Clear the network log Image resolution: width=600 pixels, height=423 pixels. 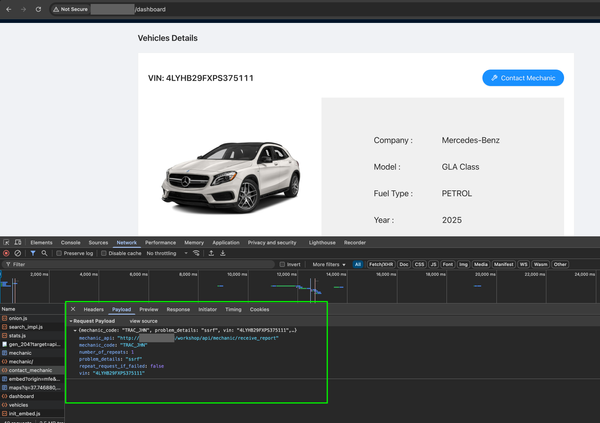pyautogui.click(x=18, y=253)
